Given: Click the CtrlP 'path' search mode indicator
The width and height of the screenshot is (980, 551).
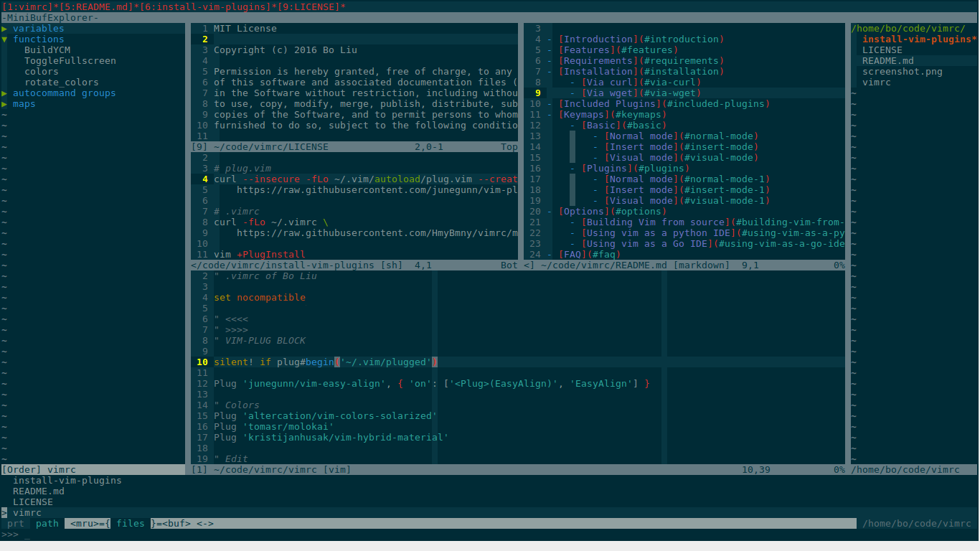Looking at the screenshot, I should [47, 524].
